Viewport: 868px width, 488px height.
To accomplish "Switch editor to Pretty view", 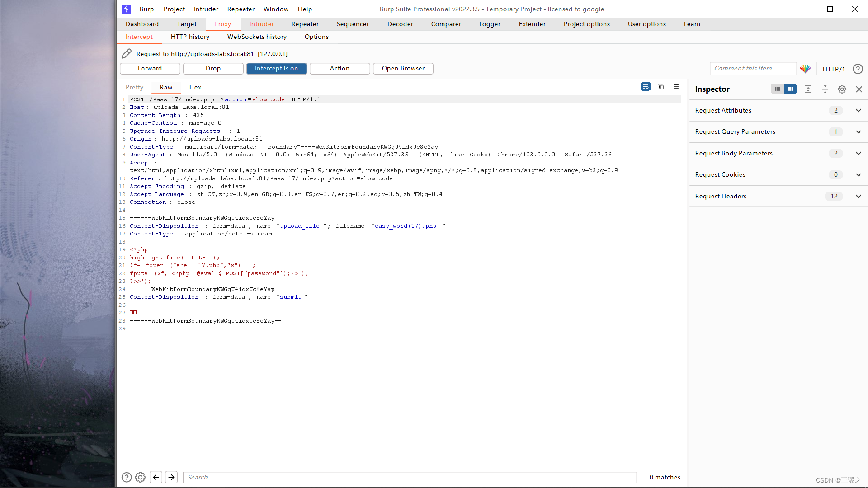I will (x=134, y=87).
